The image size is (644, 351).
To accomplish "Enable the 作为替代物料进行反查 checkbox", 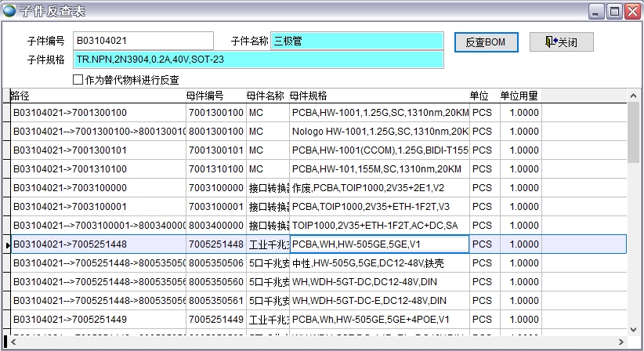I will pyautogui.click(x=78, y=79).
